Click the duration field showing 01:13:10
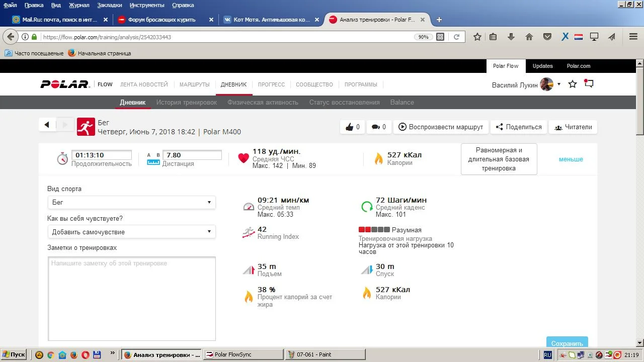Image resolution: width=644 pixels, height=362 pixels. tap(102, 155)
